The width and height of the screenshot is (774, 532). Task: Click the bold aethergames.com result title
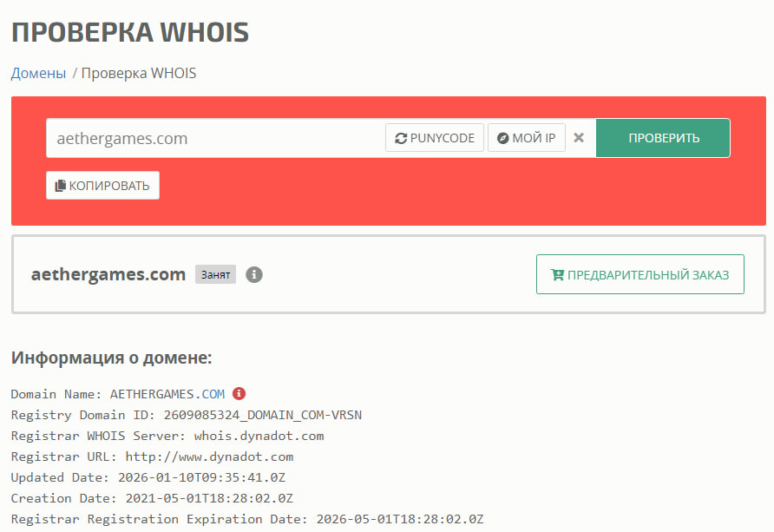pos(108,274)
